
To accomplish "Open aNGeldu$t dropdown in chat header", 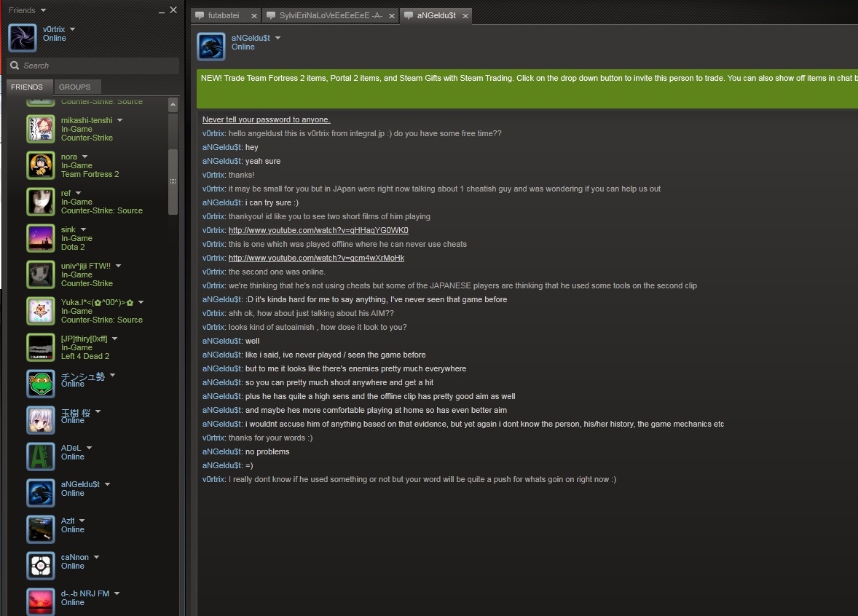I will [x=278, y=38].
